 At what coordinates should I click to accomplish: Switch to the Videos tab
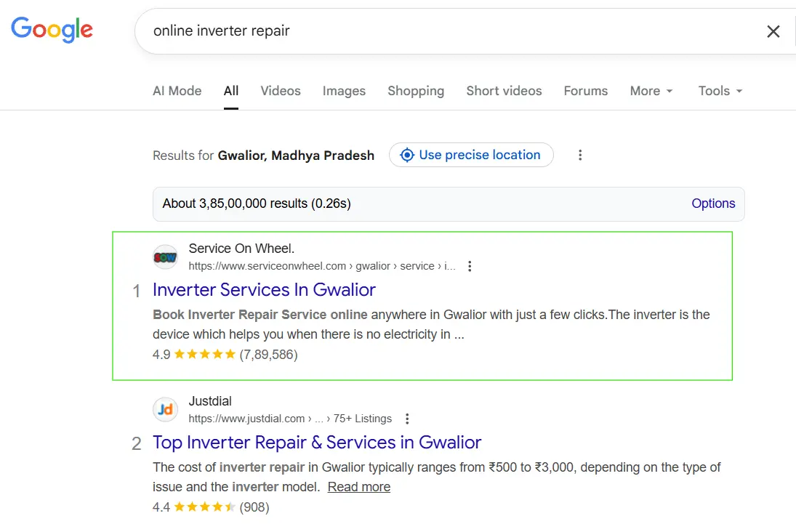click(281, 91)
